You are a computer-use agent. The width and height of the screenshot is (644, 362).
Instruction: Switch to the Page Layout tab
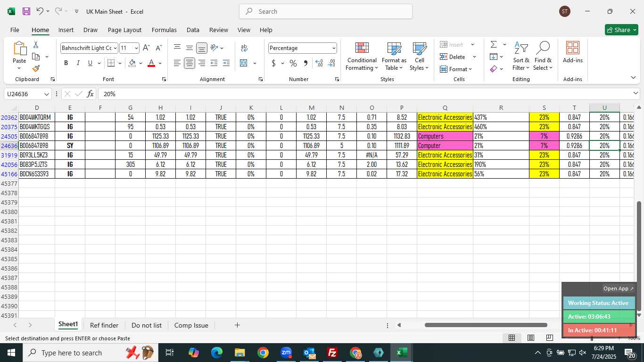[124, 30]
